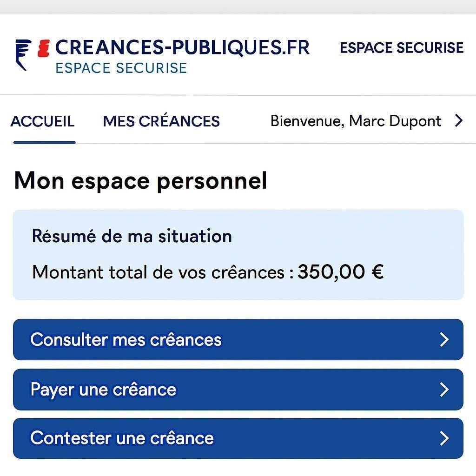Go to the ACCUEIL tab
This screenshot has width=476, height=476.
point(42,122)
